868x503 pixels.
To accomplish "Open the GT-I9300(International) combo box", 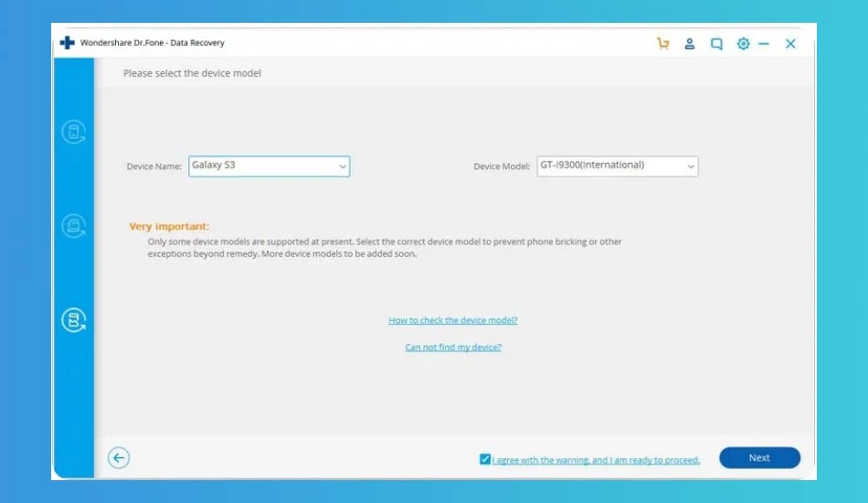I will point(618,166).
